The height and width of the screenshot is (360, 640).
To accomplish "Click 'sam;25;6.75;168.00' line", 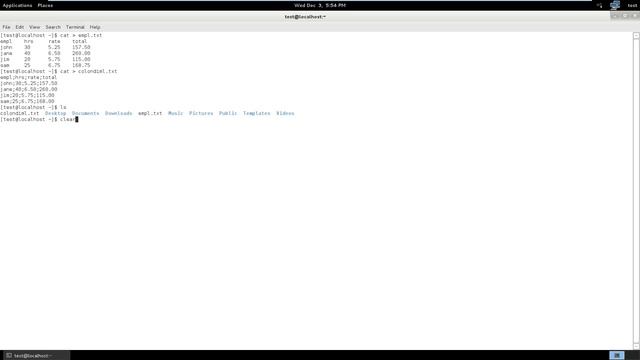I will [x=27, y=101].
